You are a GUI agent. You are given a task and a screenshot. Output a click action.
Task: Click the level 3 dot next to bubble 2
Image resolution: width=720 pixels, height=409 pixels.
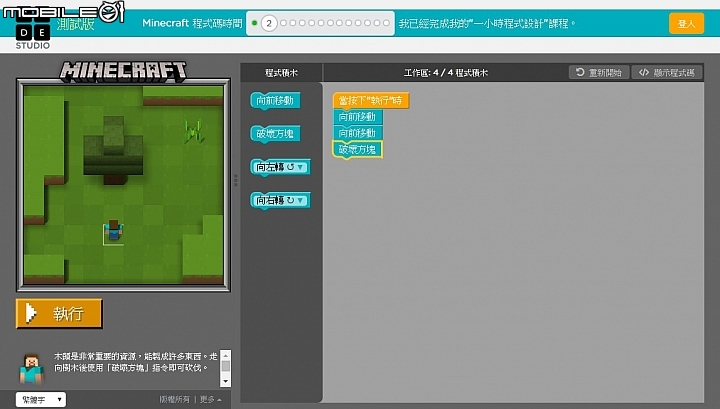tap(283, 23)
